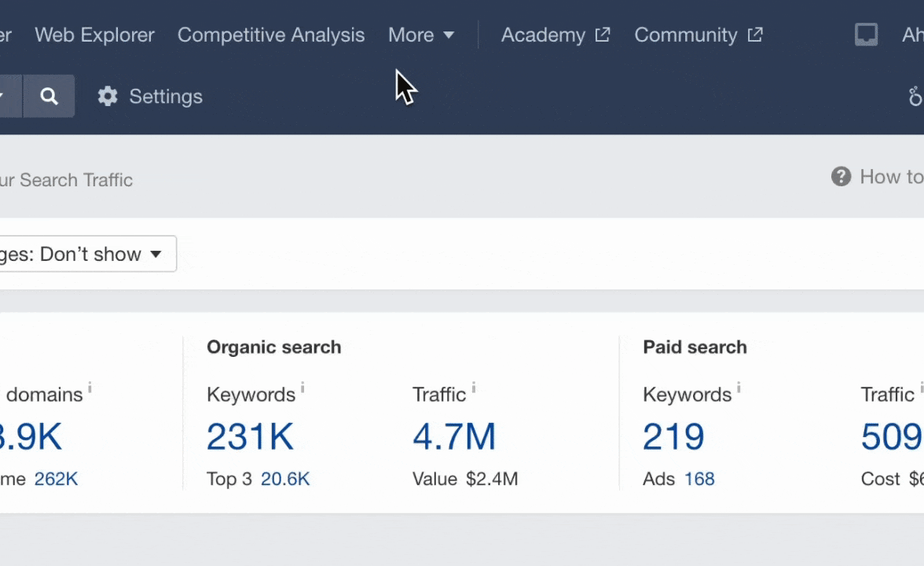Open the Ads count 168 link
The height and width of the screenshot is (566, 924).
699,479
